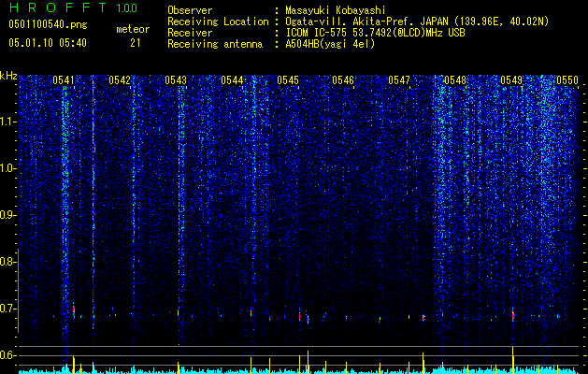
Task: Click the red meteor echo near 0549
Action: coord(513,315)
